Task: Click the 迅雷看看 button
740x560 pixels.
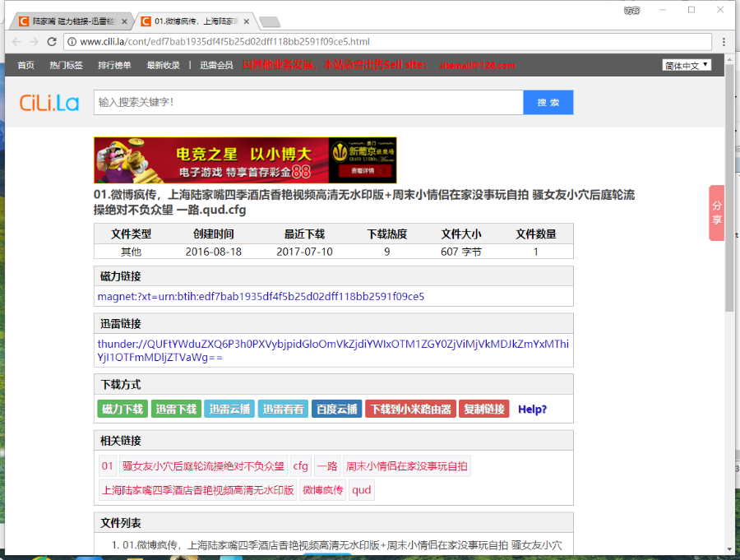Action: (x=283, y=409)
